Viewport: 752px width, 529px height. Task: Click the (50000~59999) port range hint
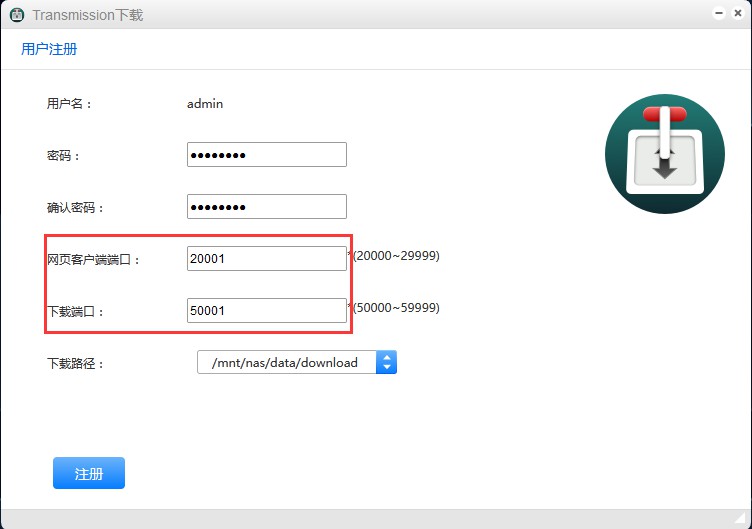point(396,308)
